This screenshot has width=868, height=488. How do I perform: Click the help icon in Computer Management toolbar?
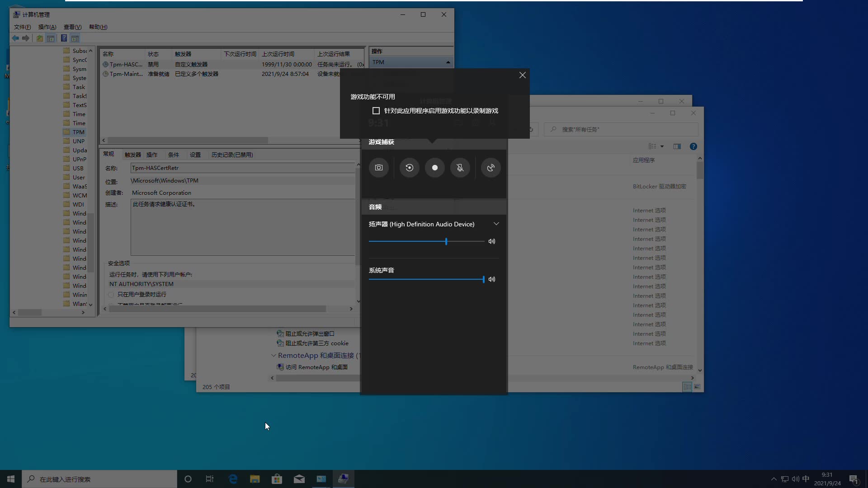pos(64,38)
